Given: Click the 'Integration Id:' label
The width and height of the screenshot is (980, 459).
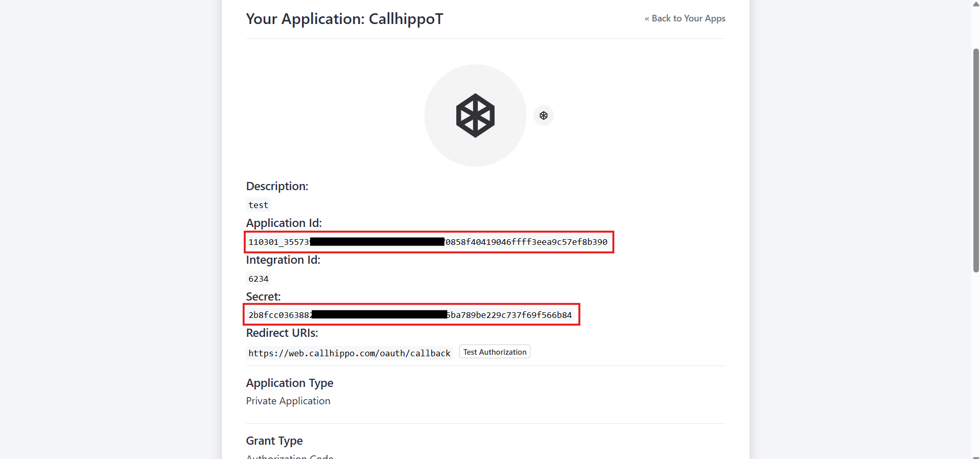Looking at the screenshot, I should click(283, 260).
